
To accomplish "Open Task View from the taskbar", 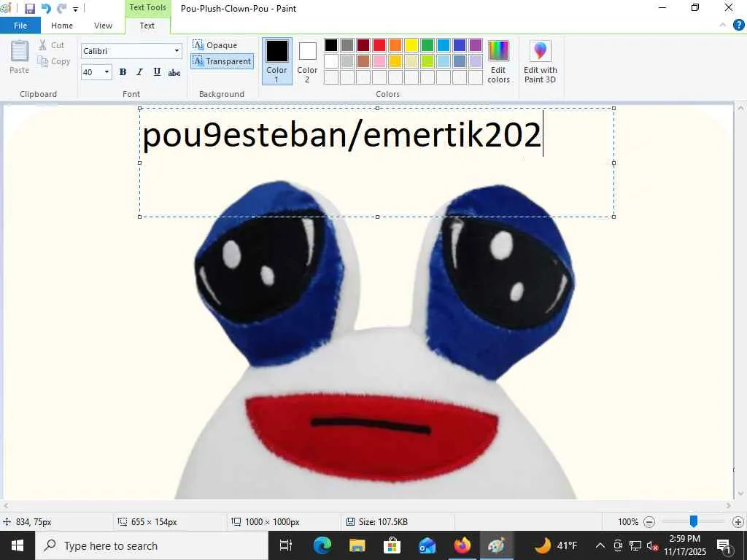I will (x=286, y=545).
